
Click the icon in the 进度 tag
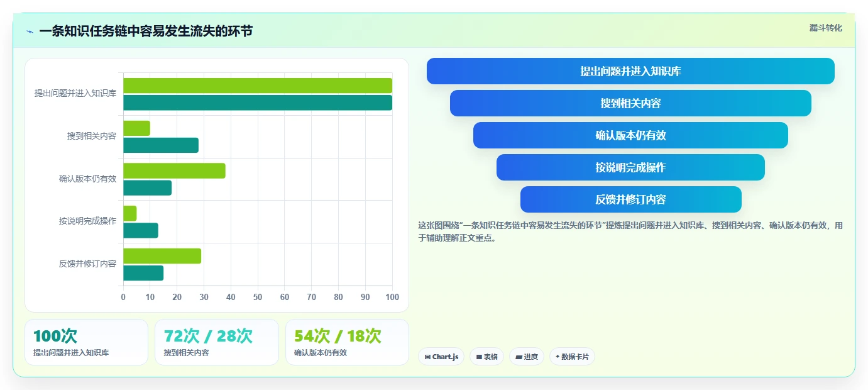tap(519, 357)
